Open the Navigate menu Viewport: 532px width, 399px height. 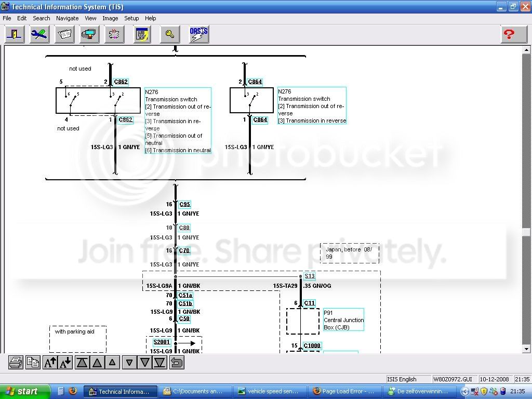[x=67, y=18]
